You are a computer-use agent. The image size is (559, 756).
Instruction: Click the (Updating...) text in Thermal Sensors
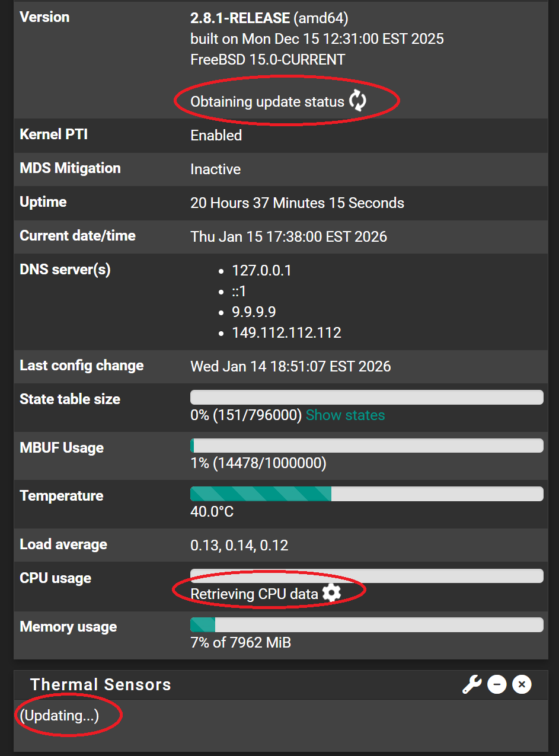pos(59,716)
